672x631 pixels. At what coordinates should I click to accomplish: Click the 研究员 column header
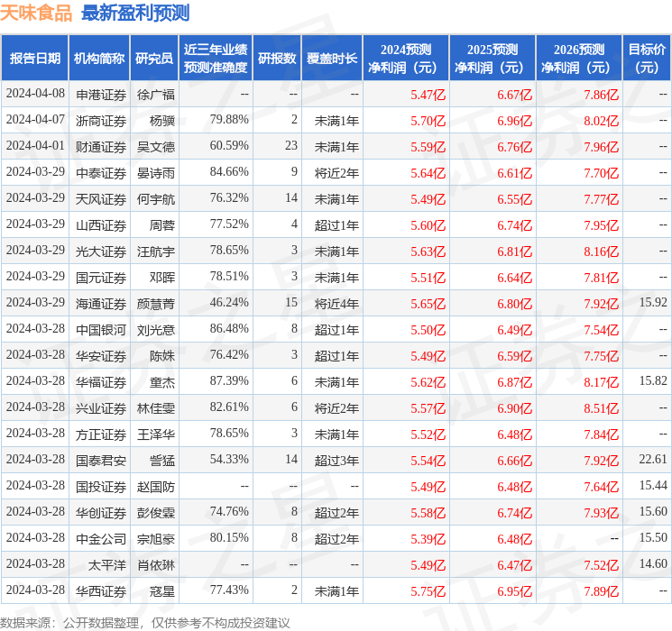154,59
